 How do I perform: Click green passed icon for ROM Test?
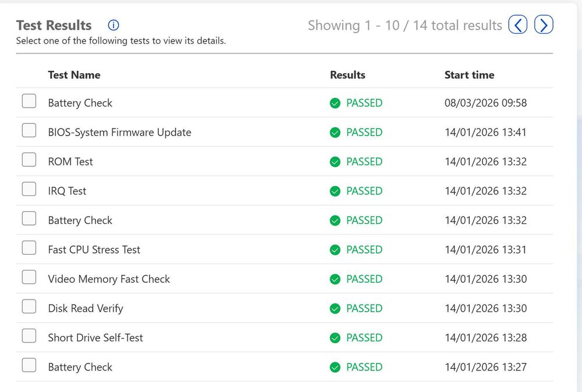335,162
